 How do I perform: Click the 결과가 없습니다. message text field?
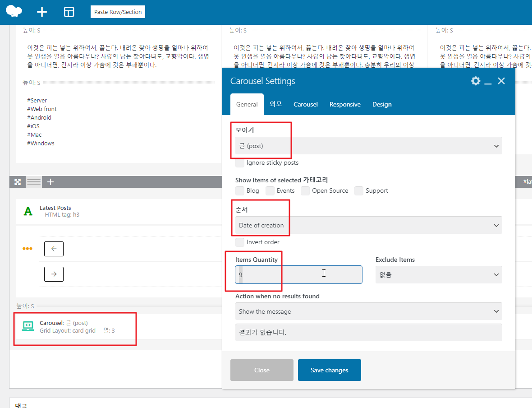(x=368, y=332)
